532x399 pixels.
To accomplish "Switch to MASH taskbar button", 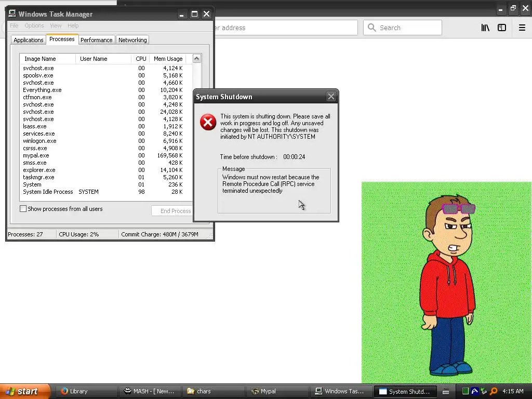I will coord(151,391).
